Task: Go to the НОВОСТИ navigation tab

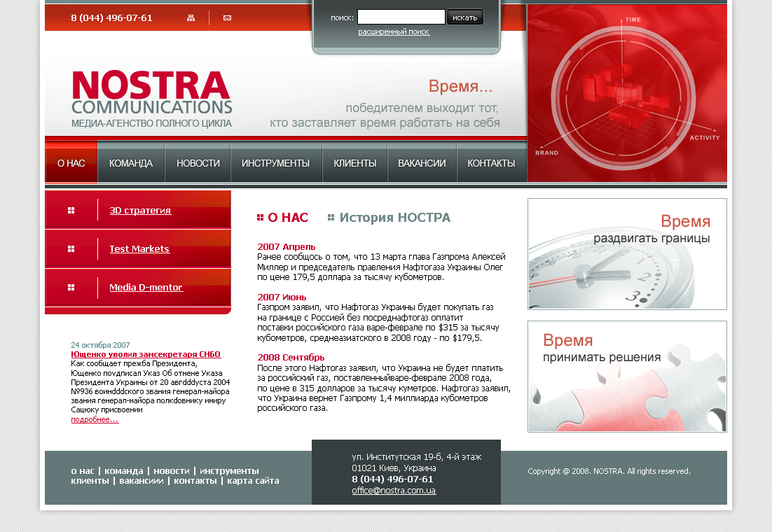Action: coord(198,163)
